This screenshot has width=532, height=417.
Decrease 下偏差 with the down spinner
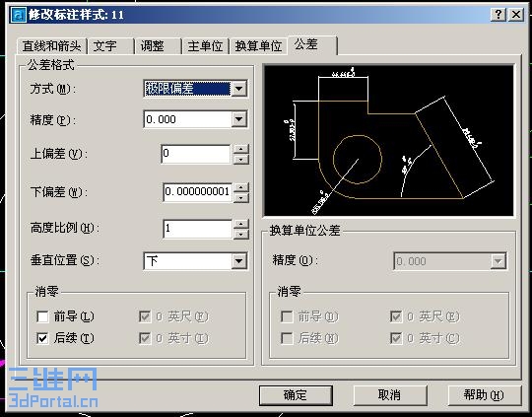coord(241,197)
